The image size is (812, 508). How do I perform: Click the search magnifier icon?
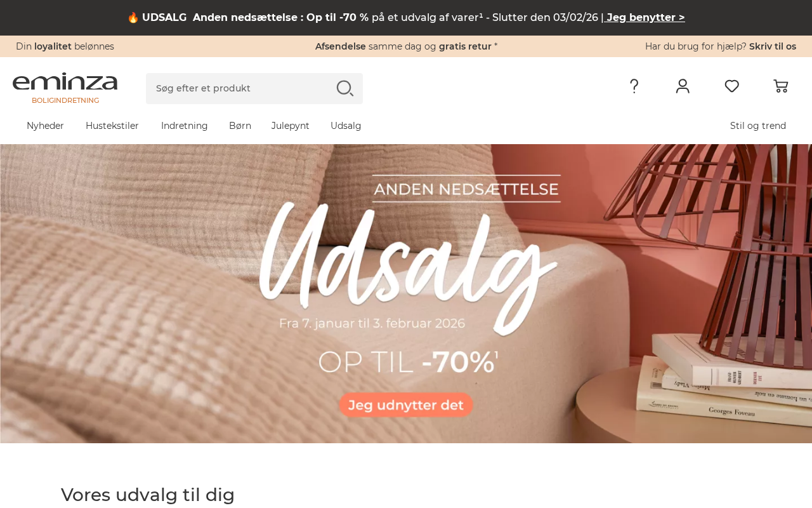click(x=344, y=88)
